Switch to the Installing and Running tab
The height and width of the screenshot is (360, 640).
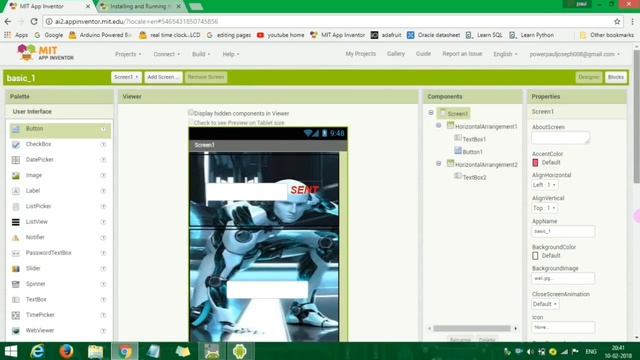coord(140,6)
